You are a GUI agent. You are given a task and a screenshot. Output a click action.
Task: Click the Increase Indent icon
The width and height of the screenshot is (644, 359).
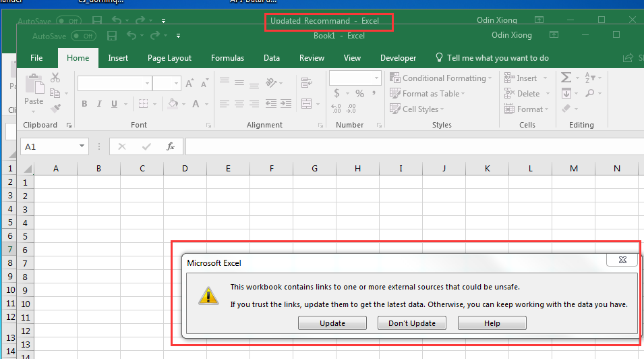pos(286,104)
